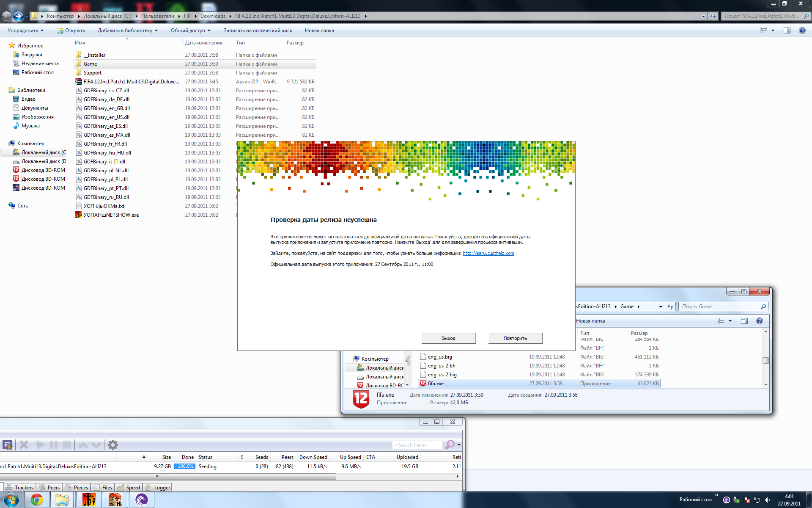812x508 pixels.
Task: Select the fifa.exe file in Game window
Action: [x=539, y=384]
